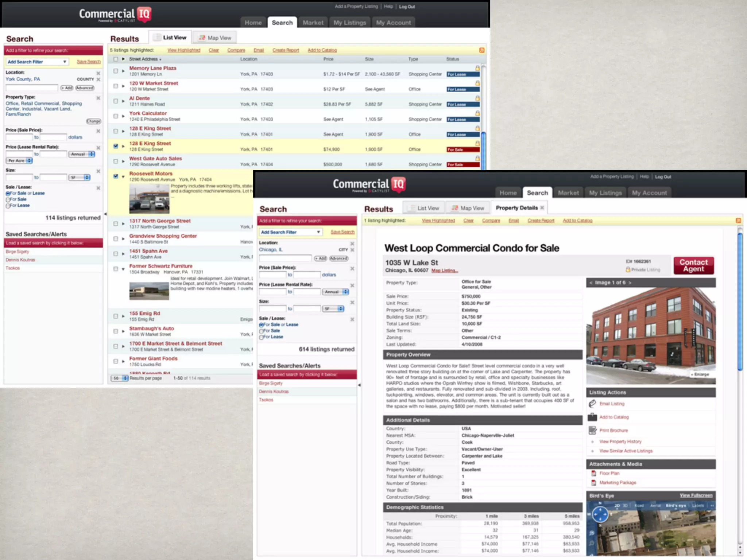Go to next property image arrow
This screenshot has width=747, height=560.
(630, 283)
